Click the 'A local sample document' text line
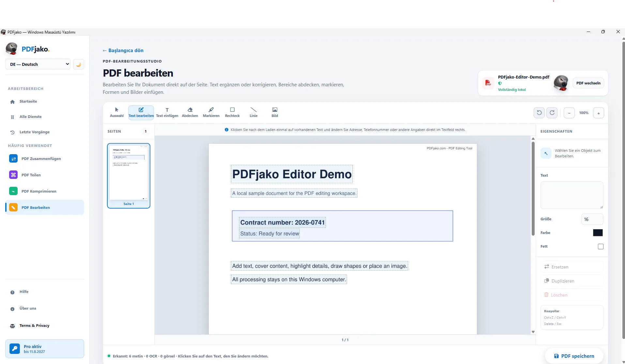625x364 pixels. point(294,193)
